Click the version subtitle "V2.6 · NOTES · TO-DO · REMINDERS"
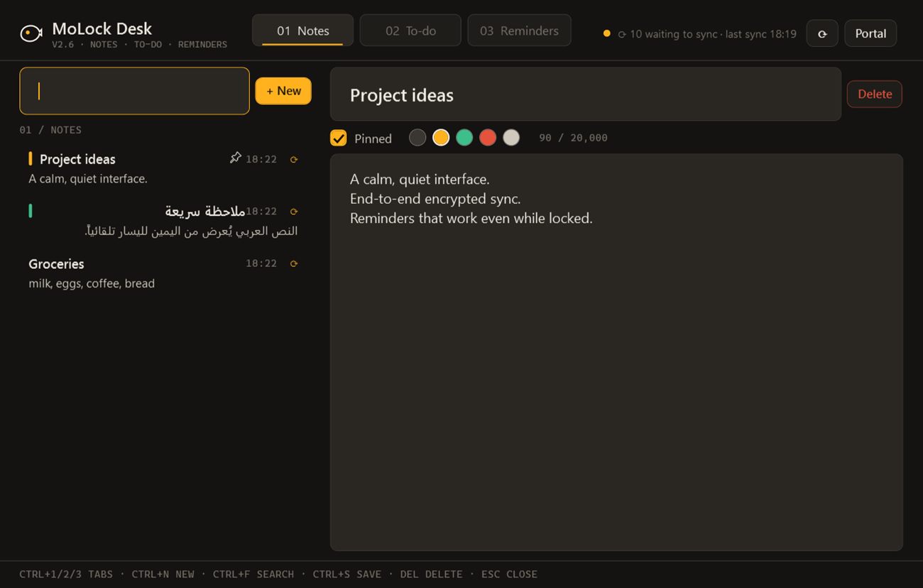923x588 pixels. pos(140,45)
